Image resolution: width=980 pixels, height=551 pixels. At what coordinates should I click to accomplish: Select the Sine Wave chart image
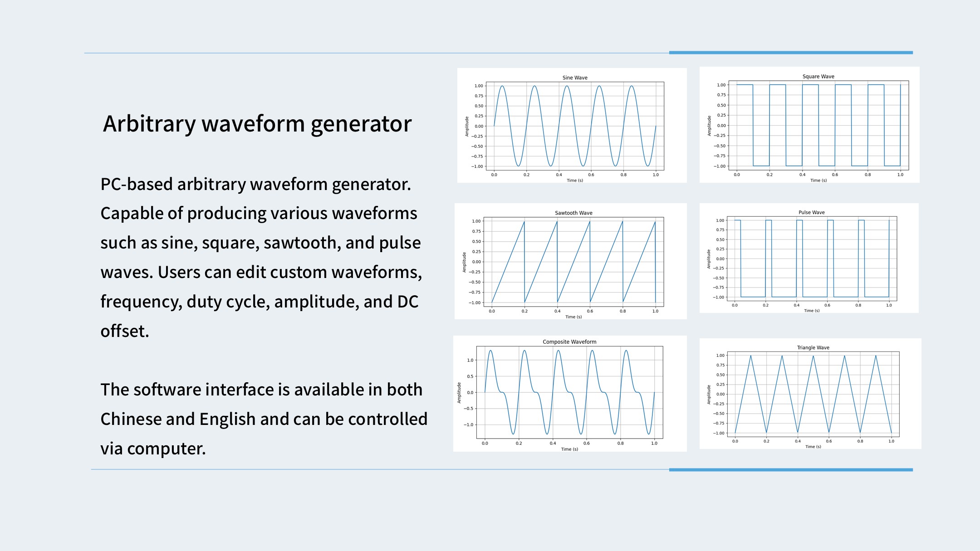(x=572, y=126)
